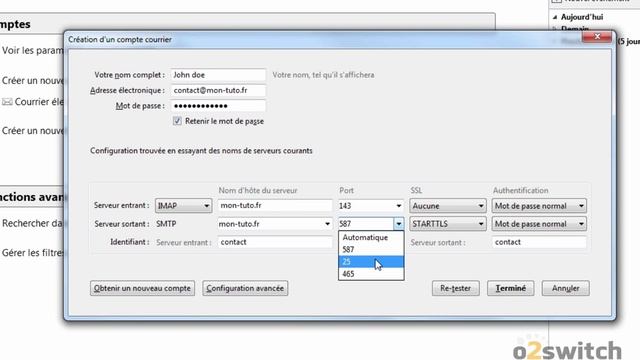The width and height of the screenshot is (640, 360).
Task: Collapse the 'Aujourd'hui' section in the background pane
Action: [555, 17]
